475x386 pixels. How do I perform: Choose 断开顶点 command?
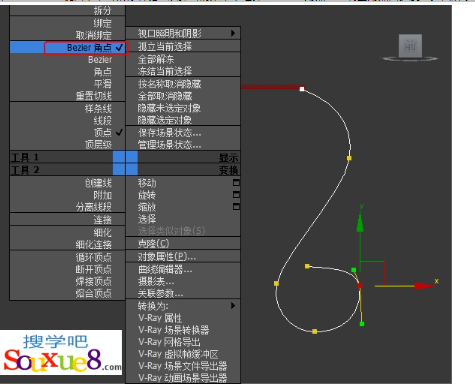click(67, 269)
